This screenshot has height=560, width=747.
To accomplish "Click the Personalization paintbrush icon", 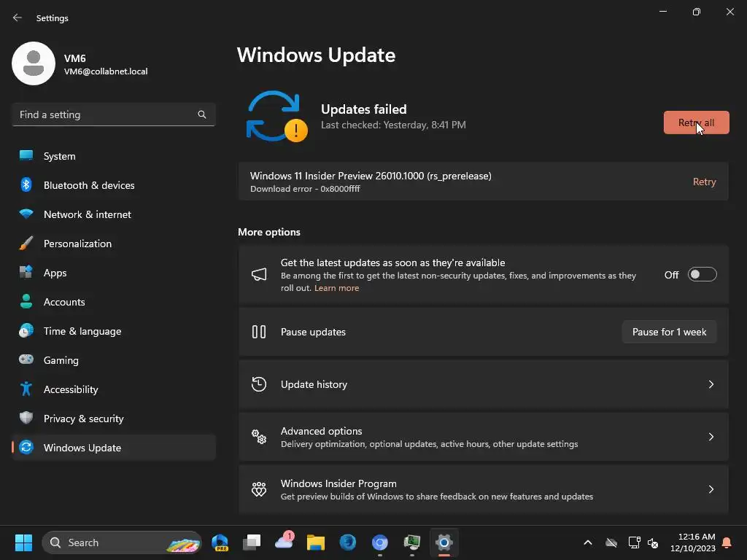I will point(26,244).
